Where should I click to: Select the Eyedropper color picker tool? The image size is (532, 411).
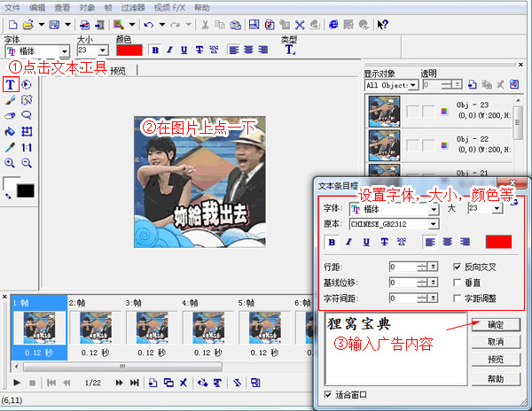pos(10,147)
